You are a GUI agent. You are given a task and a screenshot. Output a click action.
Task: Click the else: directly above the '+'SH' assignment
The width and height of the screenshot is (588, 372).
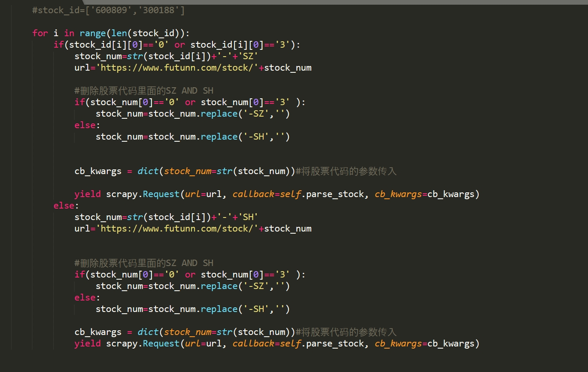coord(66,206)
